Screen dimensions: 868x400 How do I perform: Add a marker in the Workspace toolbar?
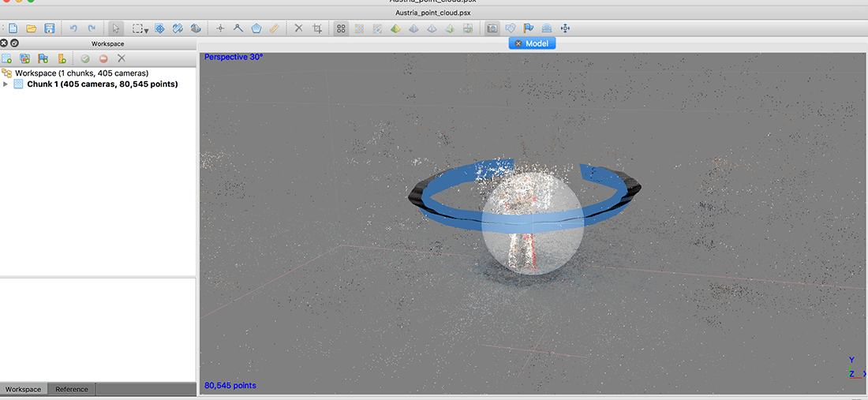[43, 58]
